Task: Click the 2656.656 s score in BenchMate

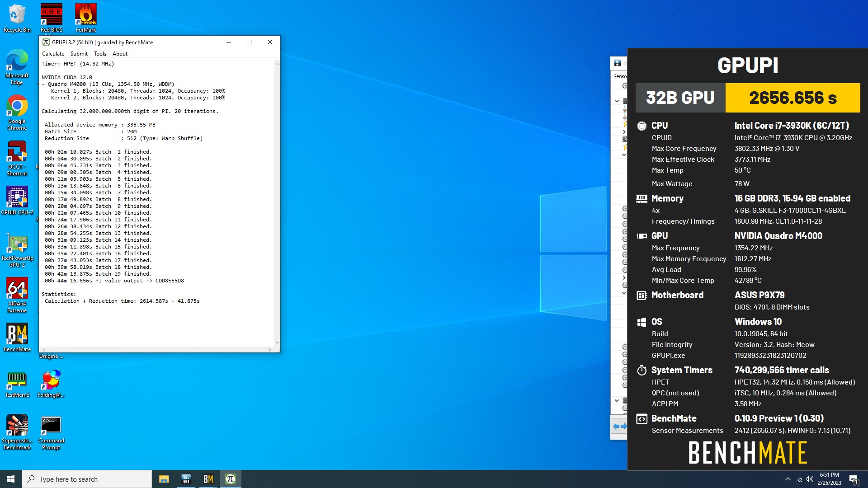Action: 793,98
